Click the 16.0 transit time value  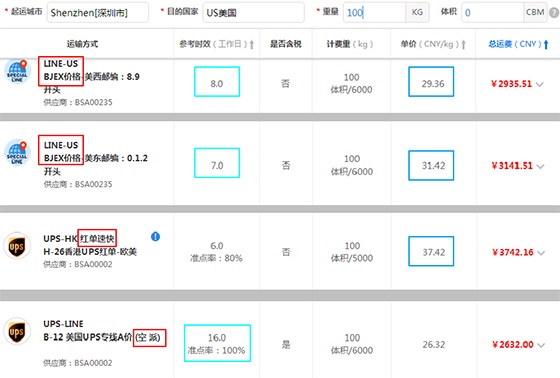[217, 338]
